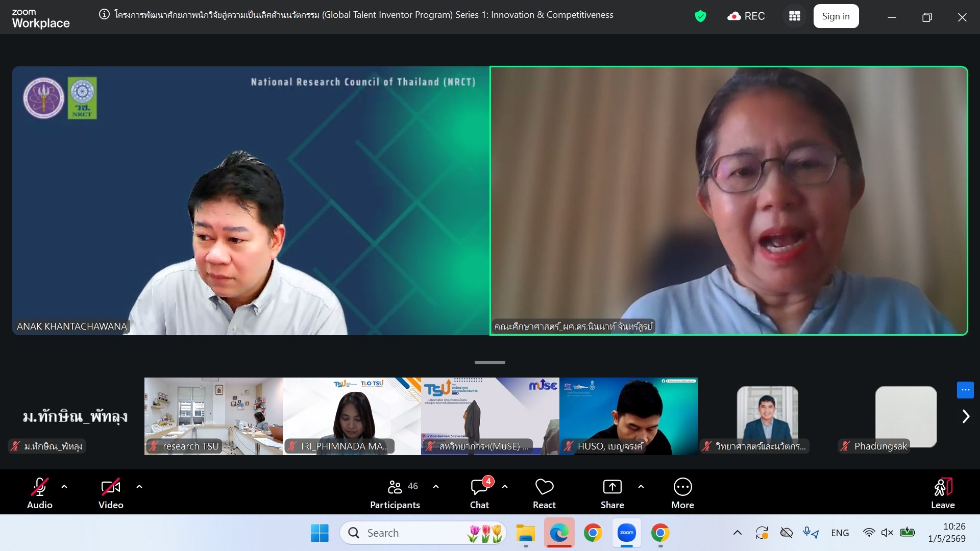This screenshot has width=980, height=551.
Task: Expand chat options arrow
Action: point(505,487)
